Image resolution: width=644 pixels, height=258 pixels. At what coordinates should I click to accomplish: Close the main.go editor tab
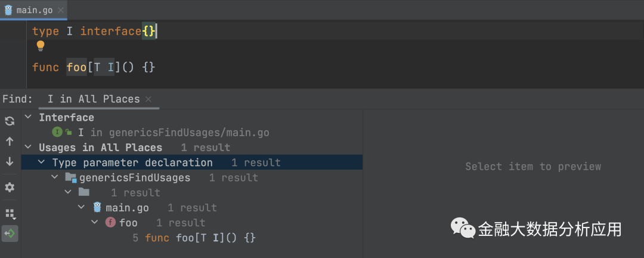pyautogui.click(x=61, y=10)
